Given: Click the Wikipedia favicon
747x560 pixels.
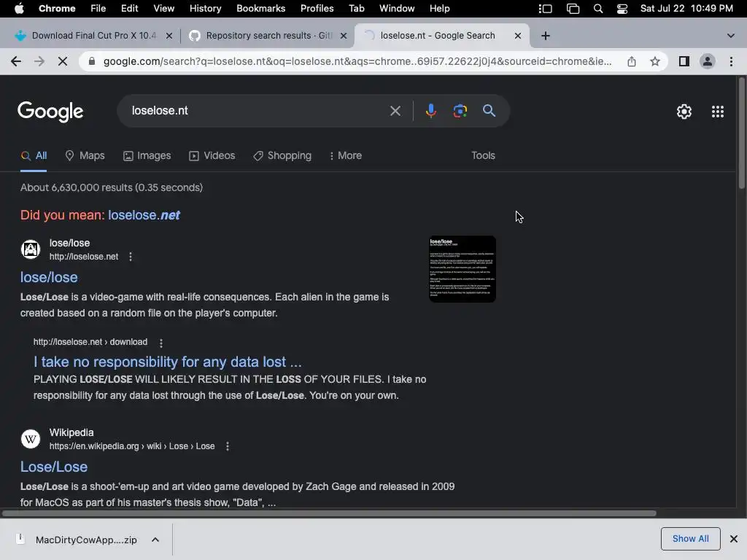Looking at the screenshot, I should 31,439.
